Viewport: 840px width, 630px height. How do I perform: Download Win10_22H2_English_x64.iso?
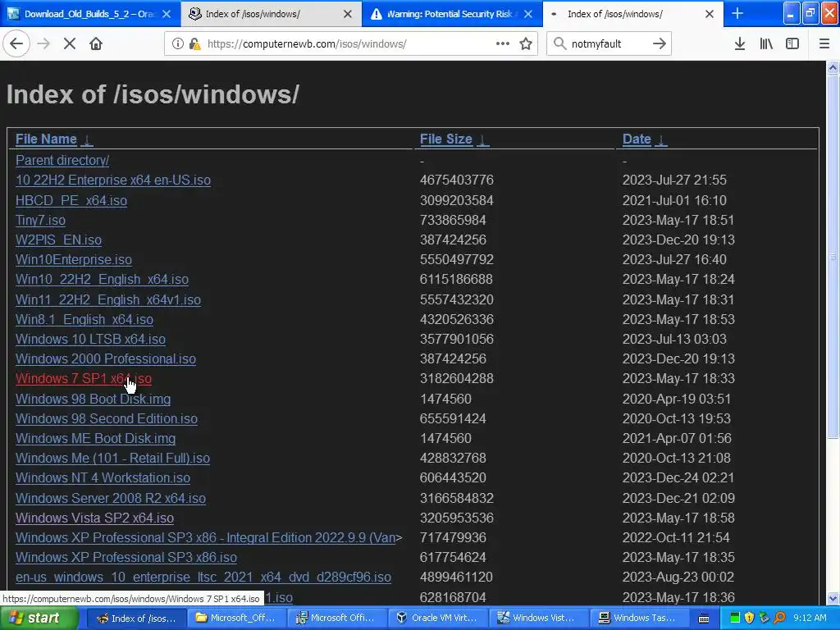click(x=102, y=279)
